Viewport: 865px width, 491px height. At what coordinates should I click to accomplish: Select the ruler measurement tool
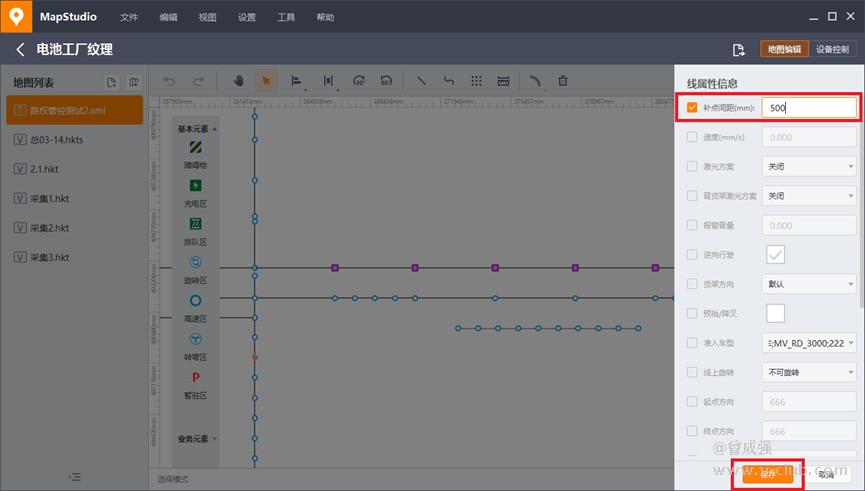[x=503, y=81]
